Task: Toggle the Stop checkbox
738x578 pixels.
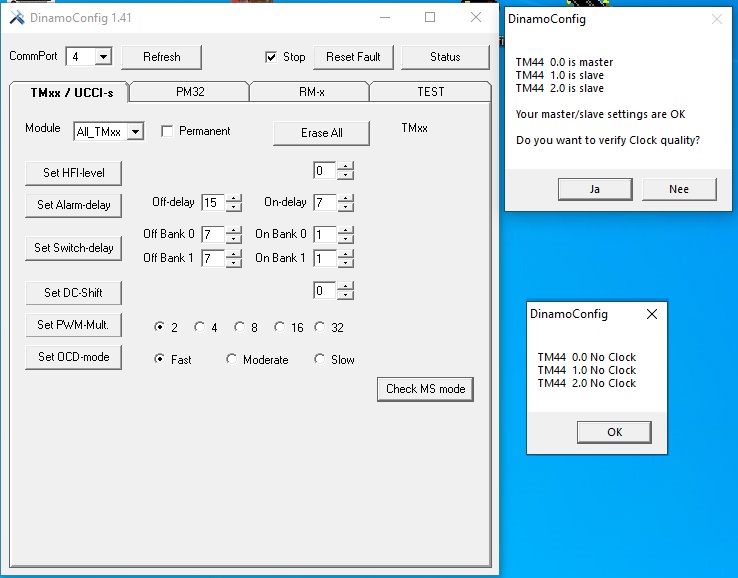Action: tap(271, 57)
